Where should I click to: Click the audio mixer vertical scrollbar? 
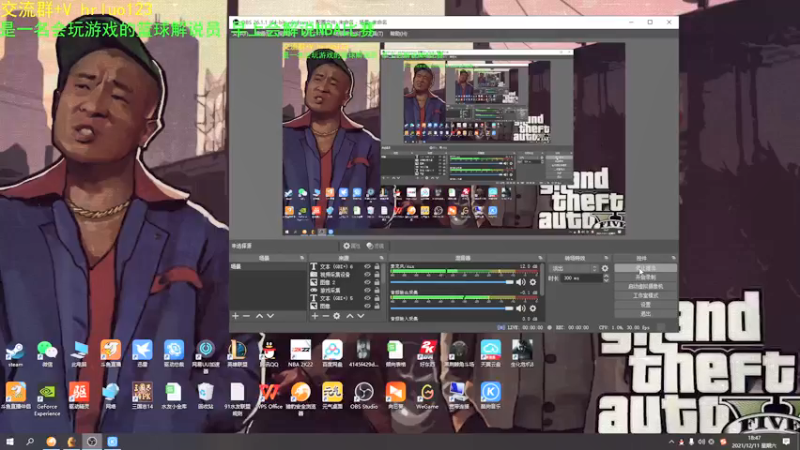542,280
